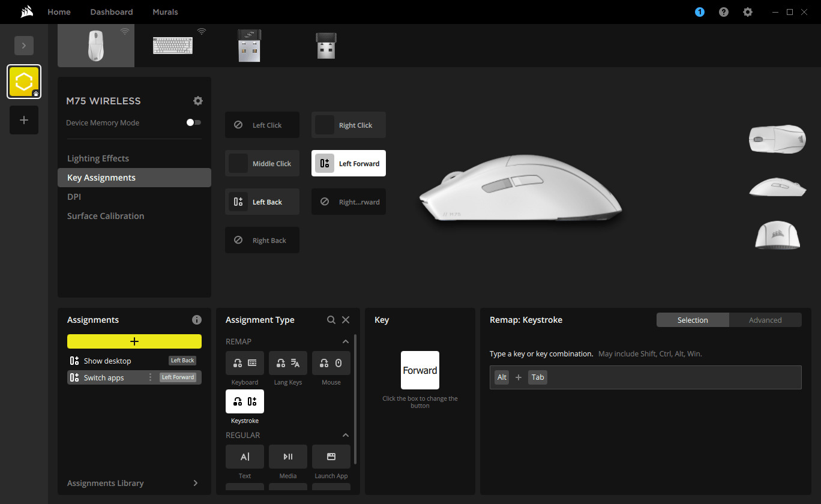Add new assignment with yellow plus bar
The image size is (821, 504).
134,341
